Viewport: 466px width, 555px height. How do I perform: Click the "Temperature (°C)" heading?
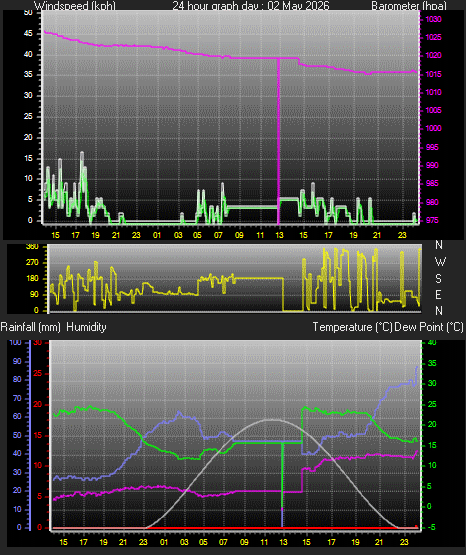pyautogui.click(x=353, y=327)
